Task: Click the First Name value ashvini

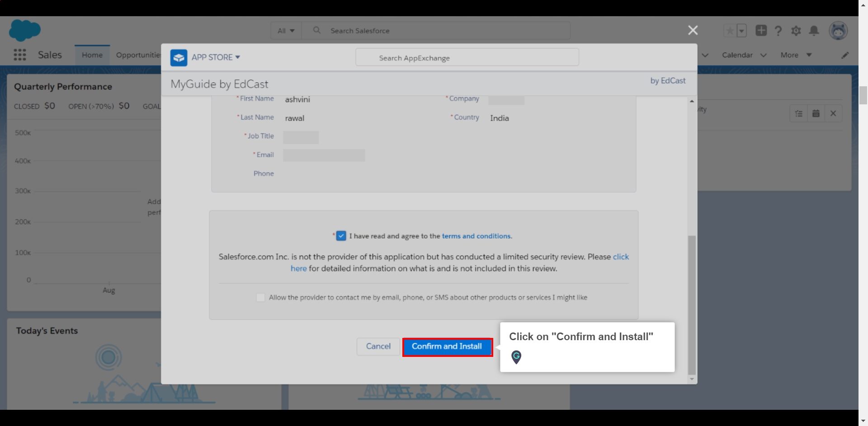Action: (x=297, y=99)
